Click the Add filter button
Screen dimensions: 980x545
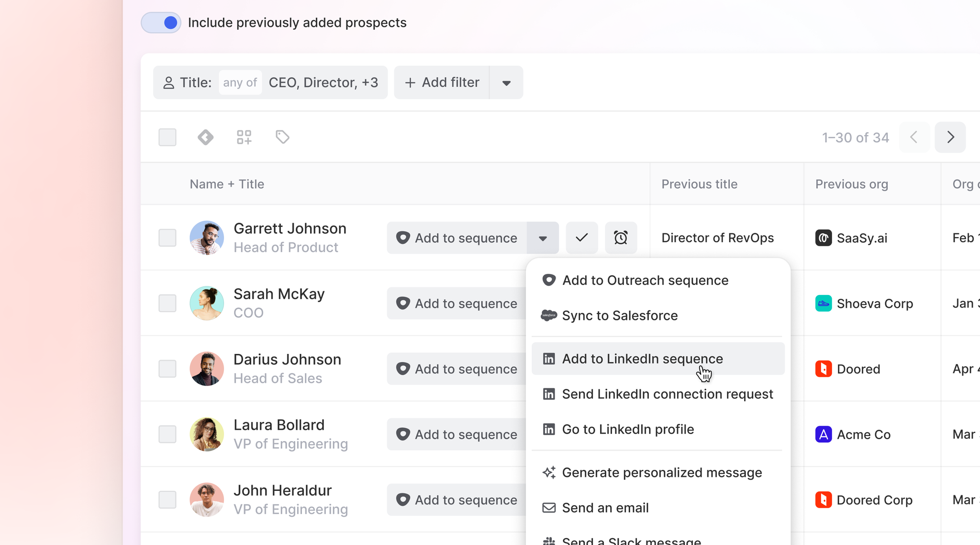[x=442, y=83]
